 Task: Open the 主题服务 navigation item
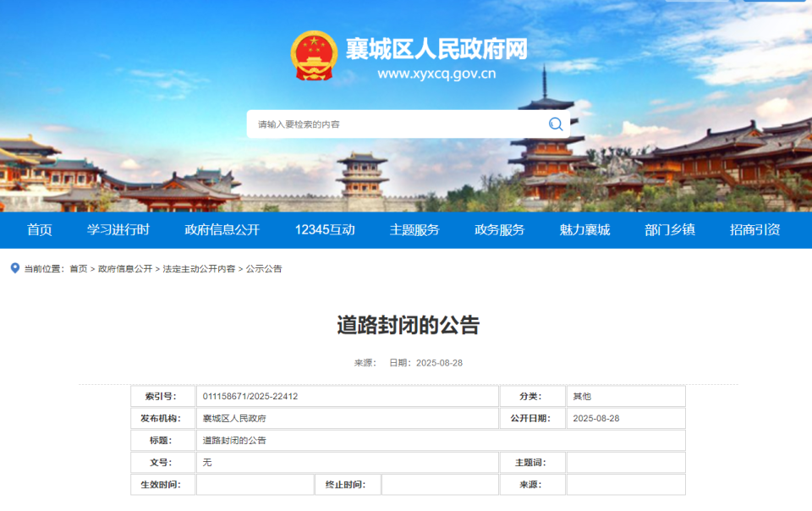pos(414,229)
